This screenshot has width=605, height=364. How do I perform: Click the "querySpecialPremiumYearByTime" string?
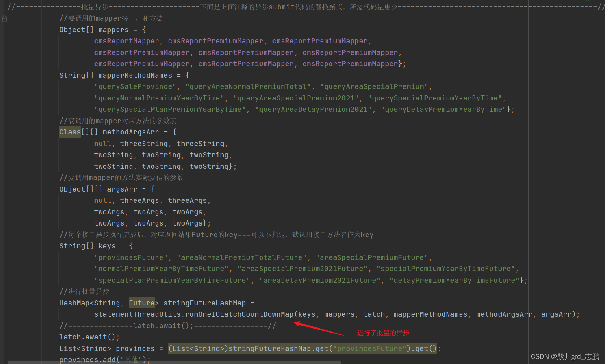[435, 98]
